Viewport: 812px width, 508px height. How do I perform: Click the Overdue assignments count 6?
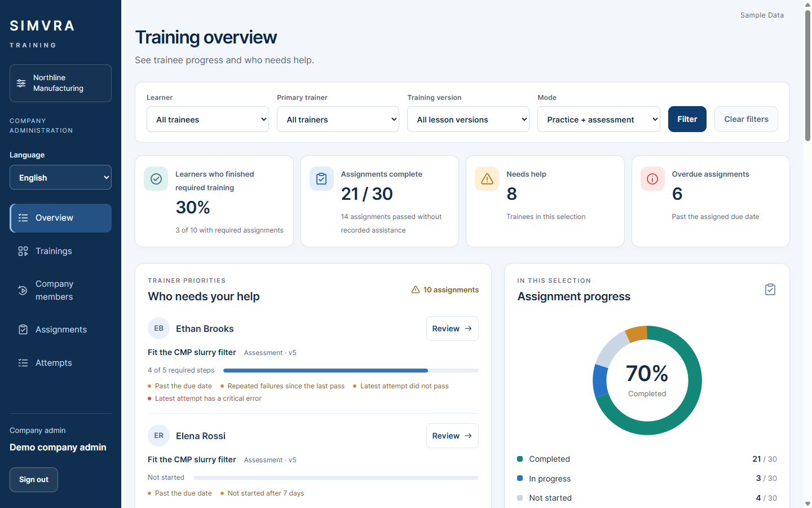[677, 194]
